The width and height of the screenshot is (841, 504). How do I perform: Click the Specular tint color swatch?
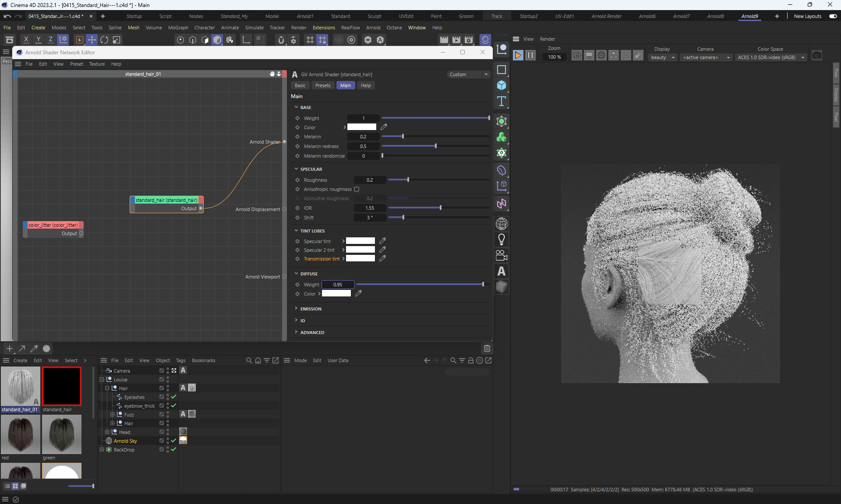(360, 241)
